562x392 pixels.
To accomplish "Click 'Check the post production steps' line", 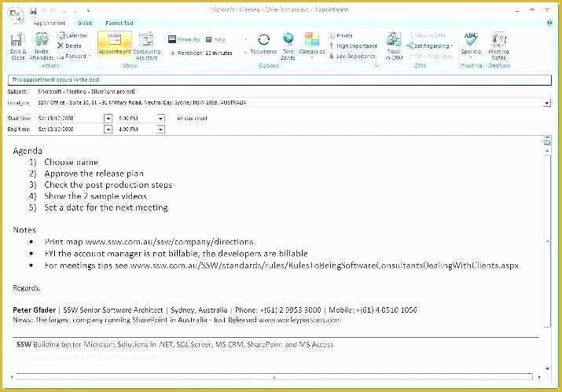I will point(108,185).
